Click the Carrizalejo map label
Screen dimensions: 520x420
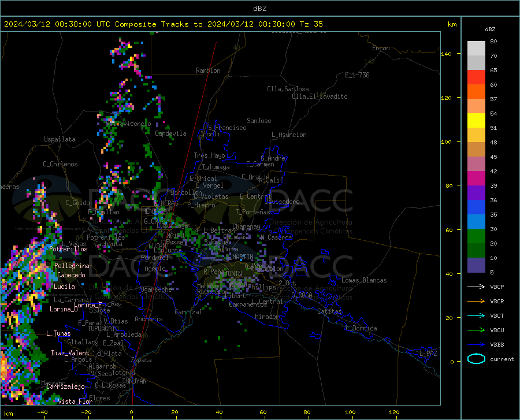(65, 386)
